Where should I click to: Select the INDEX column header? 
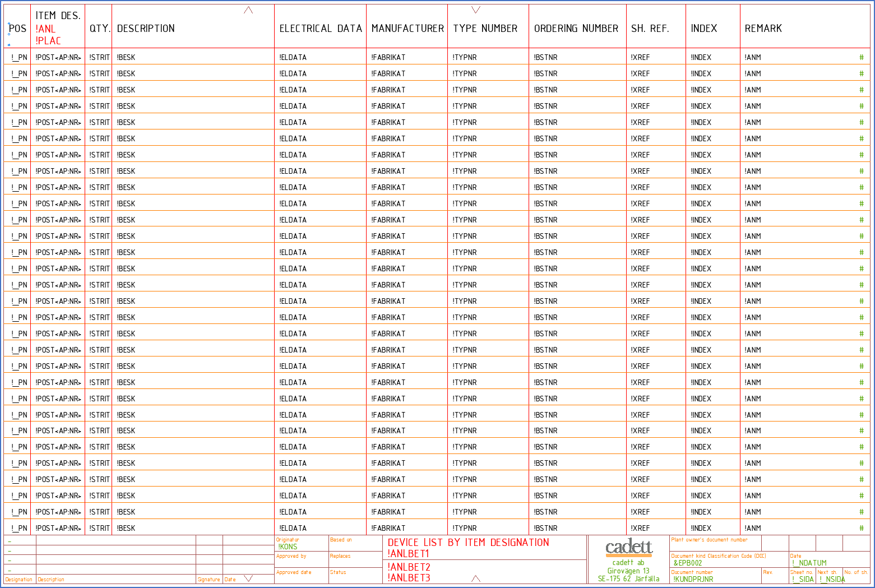[x=704, y=29]
